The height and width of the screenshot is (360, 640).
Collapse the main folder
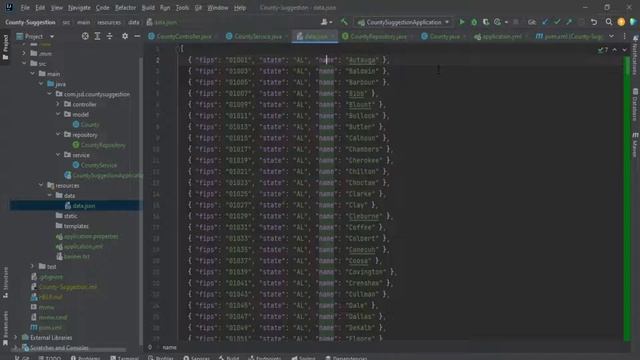pyautogui.click(x=32, y=74)
